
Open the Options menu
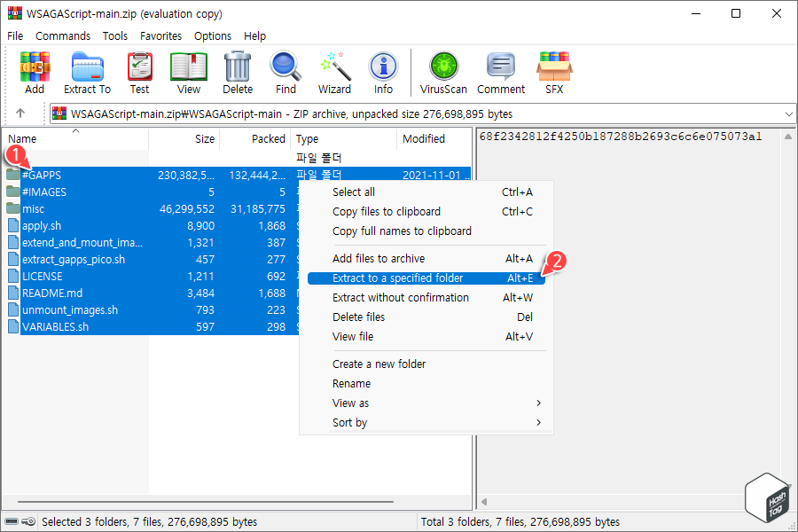[x=213, y=35]
